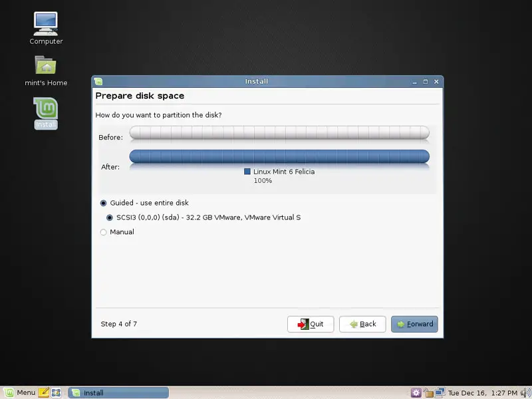Click the Before disk partition bar
The image size is (532, 399).
coord(279,132)
